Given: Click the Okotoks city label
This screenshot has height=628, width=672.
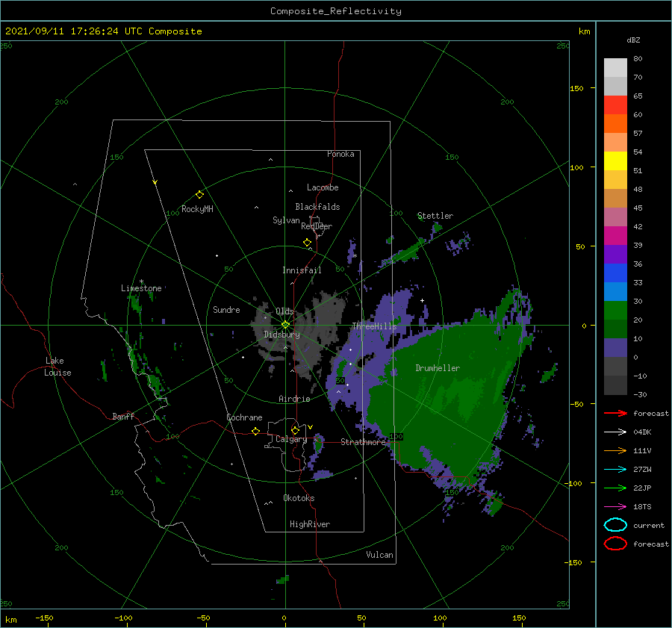Looking at the screenshot, I should (298, 498).
